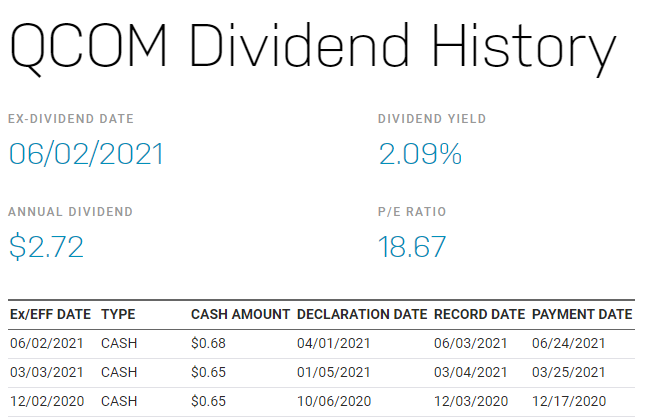Click the ANNUAL DIVIDEND label
This screenshot has height=419, width=646.
[70, 212]
